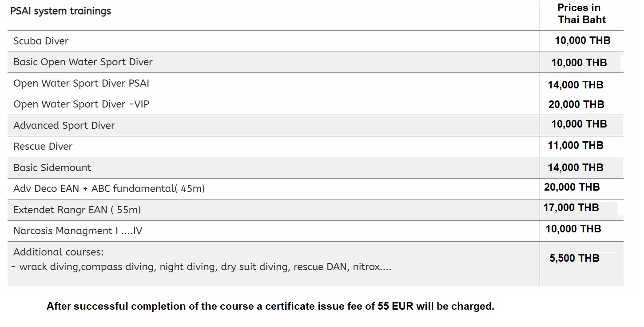Click the wrack diving, compass diving list line
This screenshot has width=644, height=327.
(202, 267)
